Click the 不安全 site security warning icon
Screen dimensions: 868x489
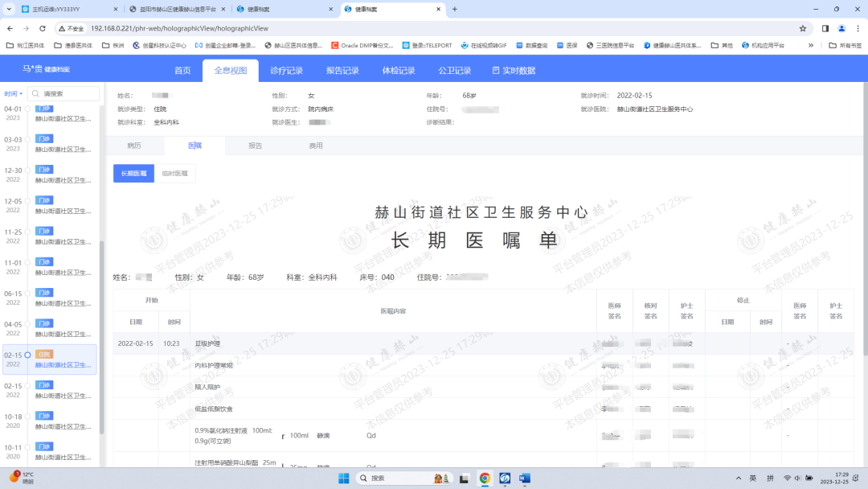[x=72, y=28]
